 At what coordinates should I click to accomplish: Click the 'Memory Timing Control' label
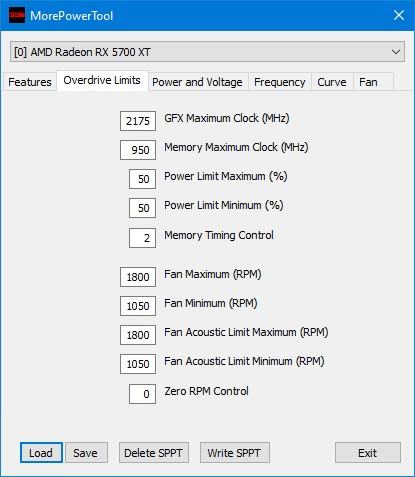[219, 235]
